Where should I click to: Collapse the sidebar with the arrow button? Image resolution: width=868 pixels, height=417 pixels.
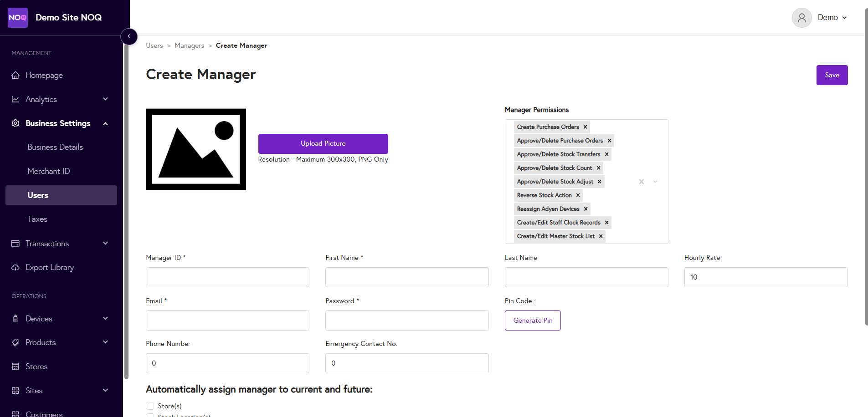(129, 36)
